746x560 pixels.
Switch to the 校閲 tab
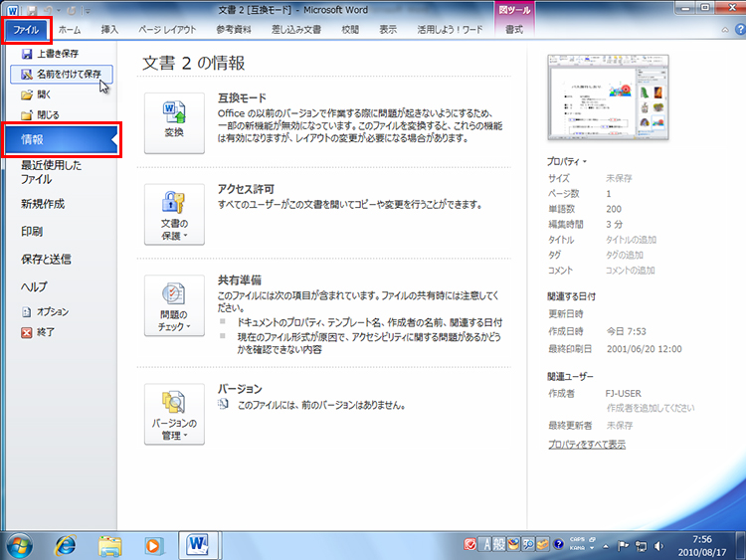[x=350, y=30]
